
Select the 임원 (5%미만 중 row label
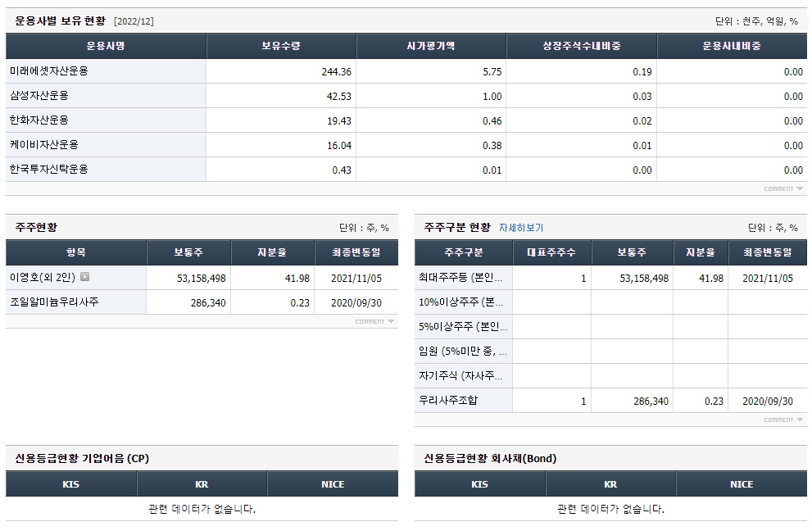click(462, 352)
